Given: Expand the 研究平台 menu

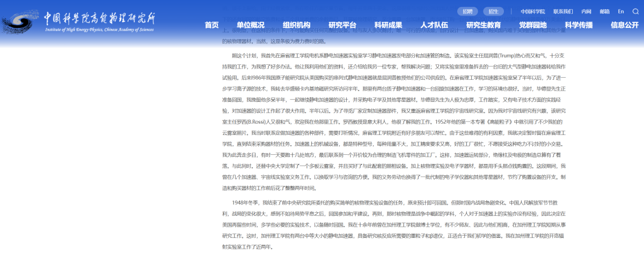Looking at the screenshot, I should click(343, 25).
